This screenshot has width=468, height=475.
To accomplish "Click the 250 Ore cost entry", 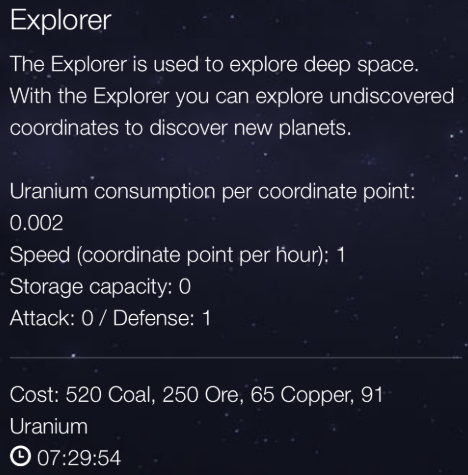I will 203,395.
